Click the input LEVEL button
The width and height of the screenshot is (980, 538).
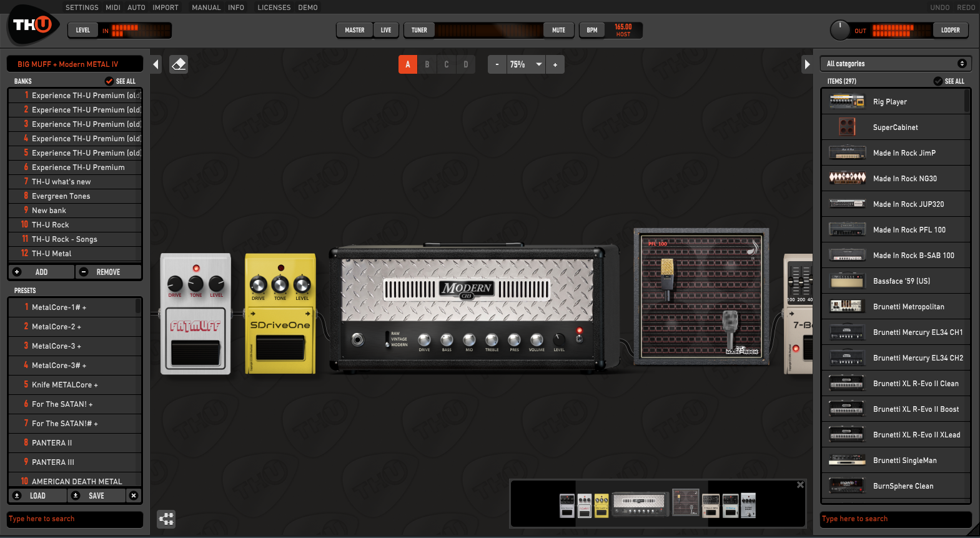click(83, 30)
